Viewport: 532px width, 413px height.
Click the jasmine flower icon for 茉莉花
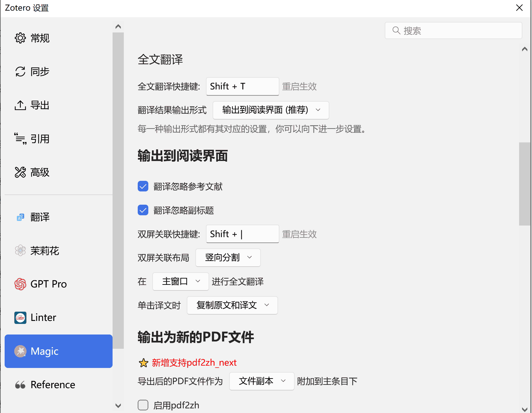coord(20,251)
